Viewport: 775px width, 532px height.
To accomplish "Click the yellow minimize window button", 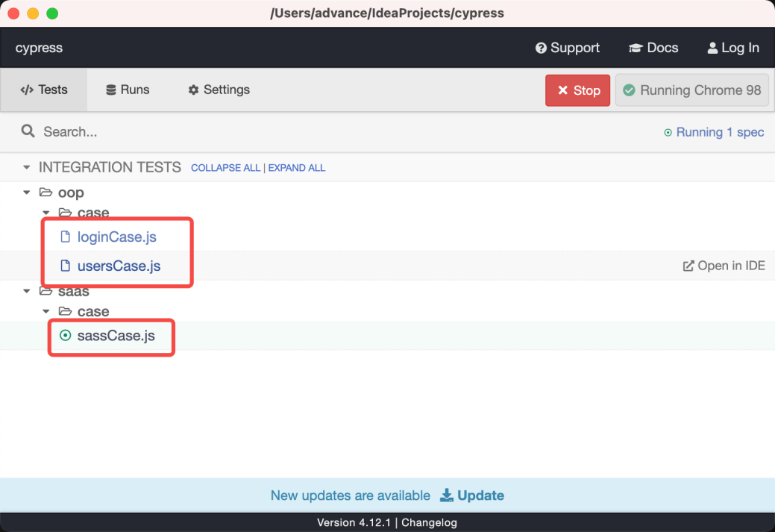I will tap(33, 13).
